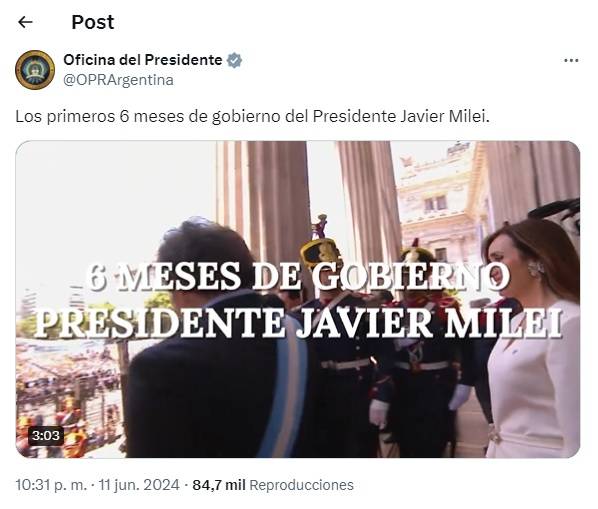The height and width of the screenshot is (509, 598).
Task: Open the Oficina del Presidente account name link
Action: 143,60
